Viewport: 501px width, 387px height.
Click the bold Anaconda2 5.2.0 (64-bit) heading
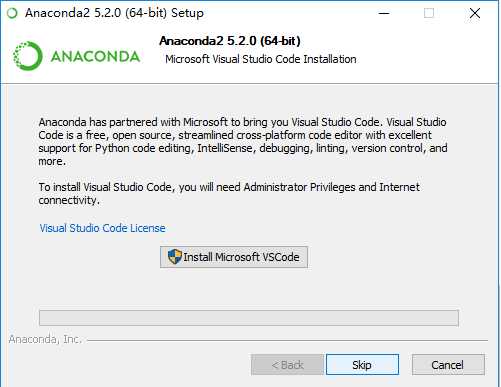[230, 41]
